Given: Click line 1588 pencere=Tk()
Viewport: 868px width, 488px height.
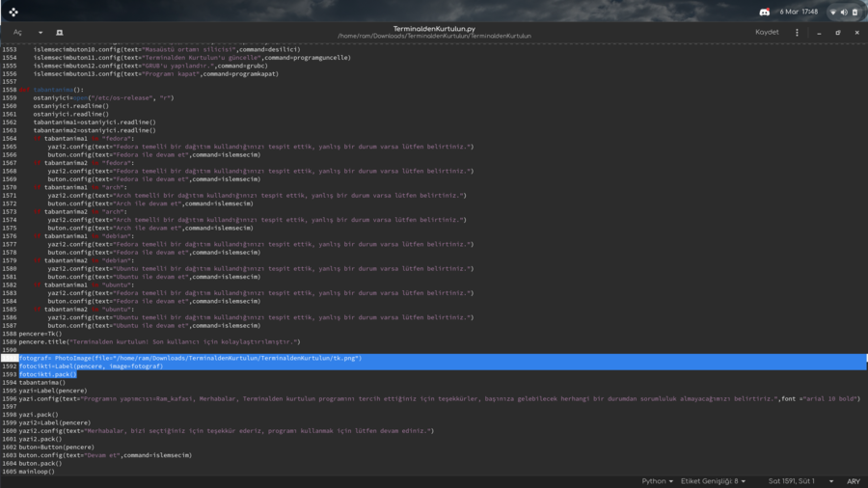Looking at the screenshot, I should coord(41,334).
